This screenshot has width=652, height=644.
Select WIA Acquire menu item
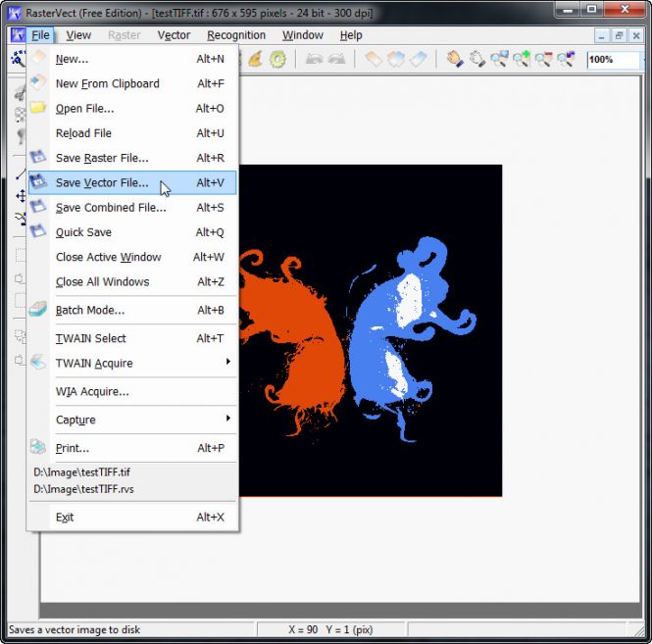click(x=92, y=392)
